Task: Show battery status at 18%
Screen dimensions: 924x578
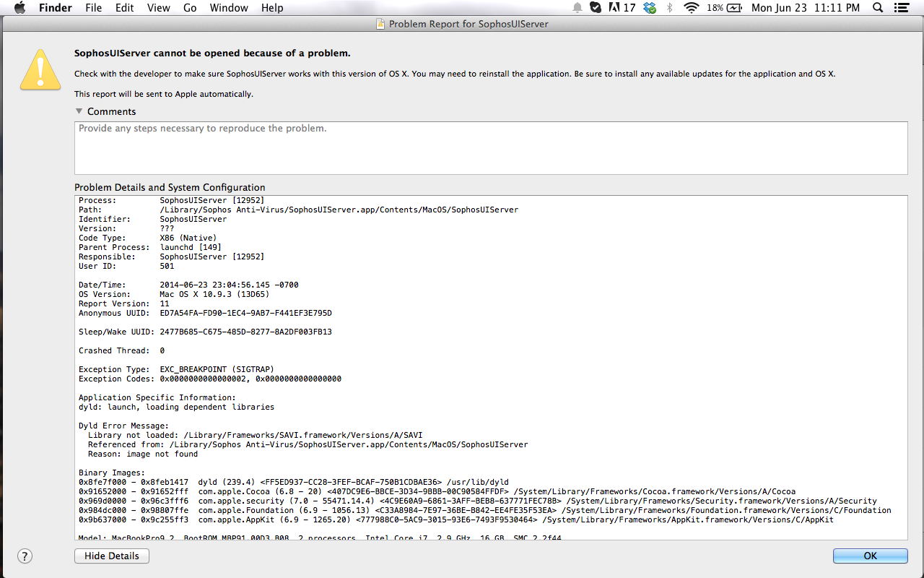Action: click(724, 8)
